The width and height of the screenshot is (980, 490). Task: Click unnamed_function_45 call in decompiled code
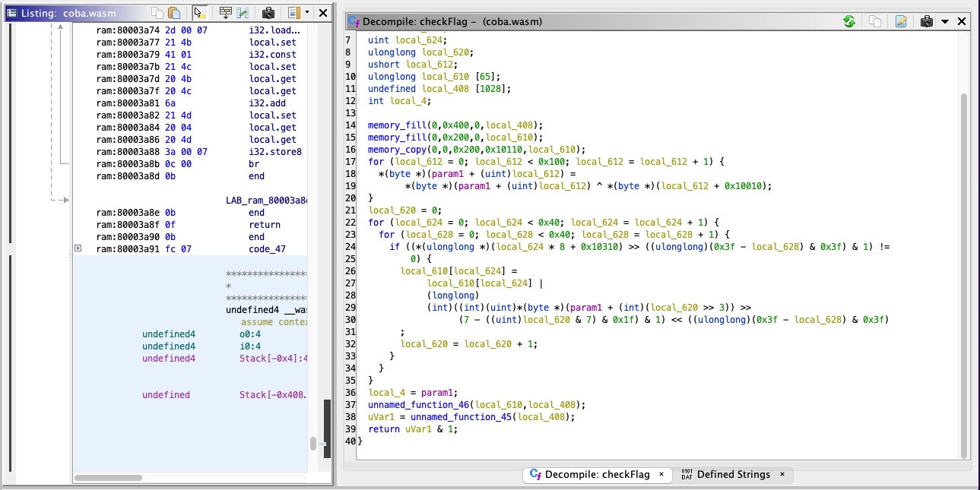[461, 417]
